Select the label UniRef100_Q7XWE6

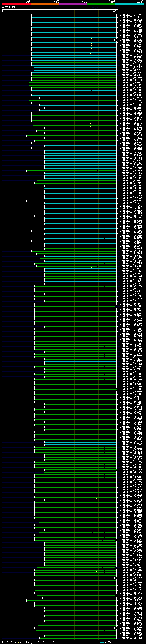131,369
